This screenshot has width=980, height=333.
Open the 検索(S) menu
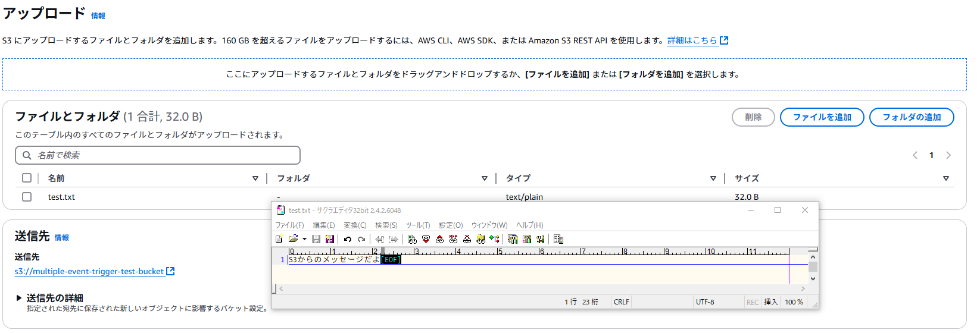[x=386, y=225]
